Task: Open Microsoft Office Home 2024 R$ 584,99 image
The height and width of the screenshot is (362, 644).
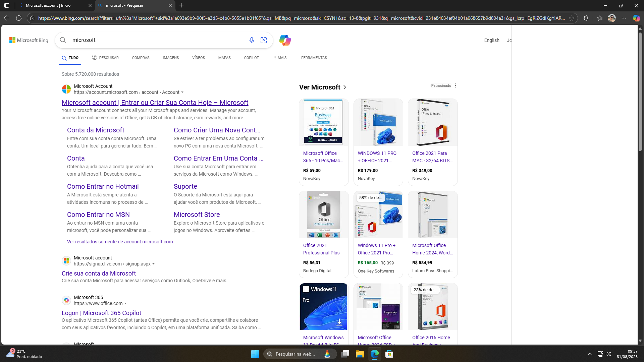Action: click(433, 215)
